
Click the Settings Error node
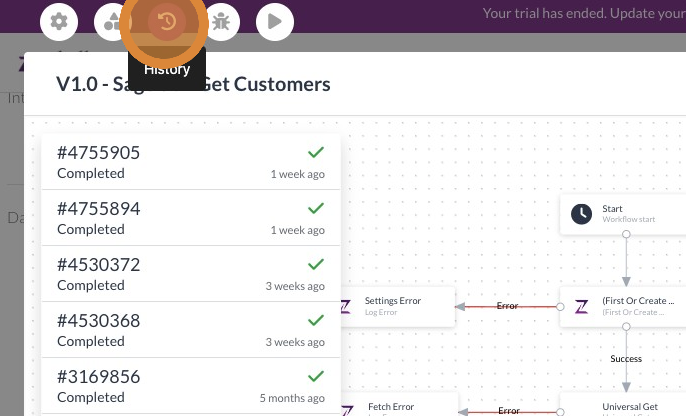396,306
